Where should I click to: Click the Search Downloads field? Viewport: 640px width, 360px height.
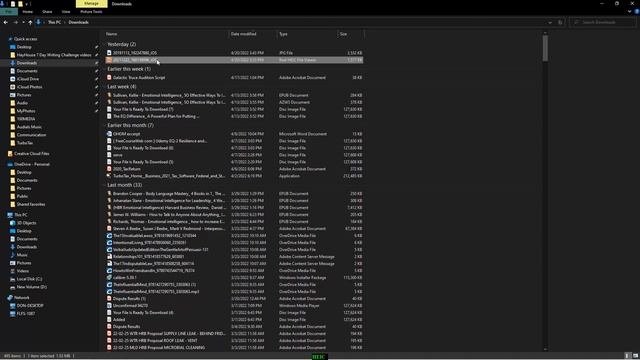(603, 22)
